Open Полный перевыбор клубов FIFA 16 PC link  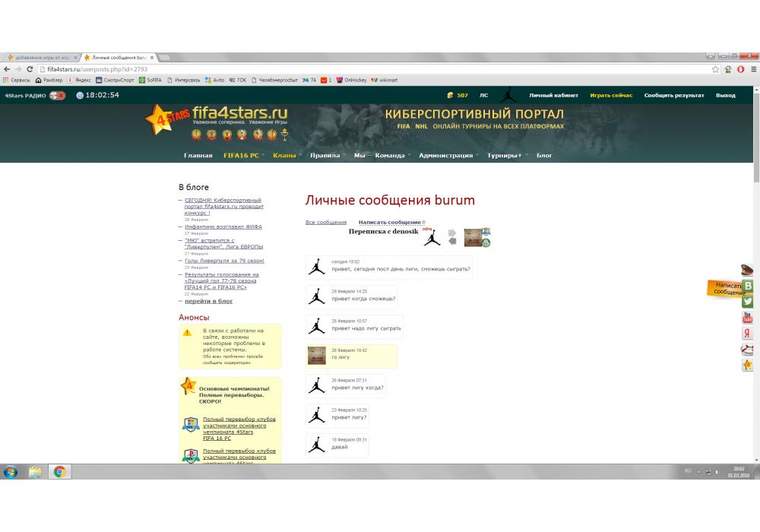239,429
